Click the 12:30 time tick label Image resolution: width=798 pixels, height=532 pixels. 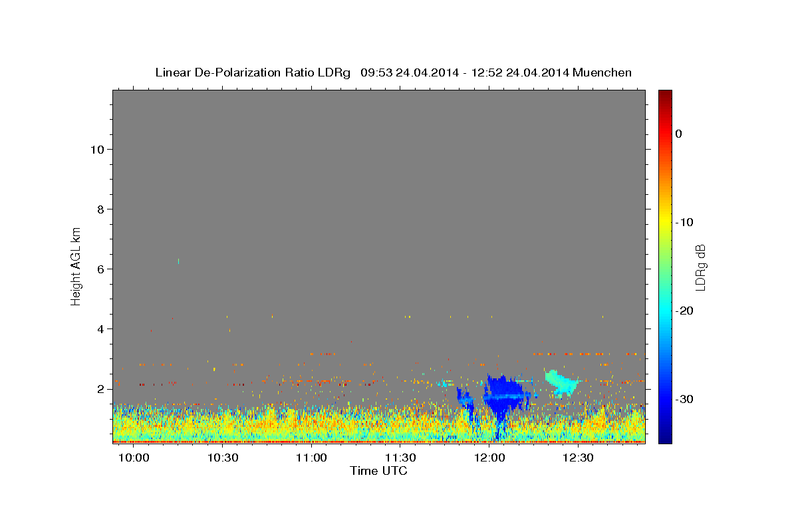(579, 458)
